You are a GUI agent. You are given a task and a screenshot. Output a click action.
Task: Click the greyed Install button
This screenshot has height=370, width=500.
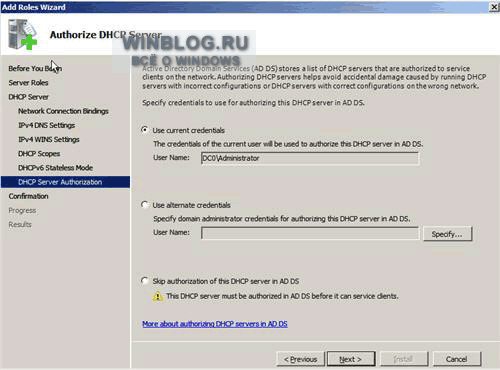point(404,359)
